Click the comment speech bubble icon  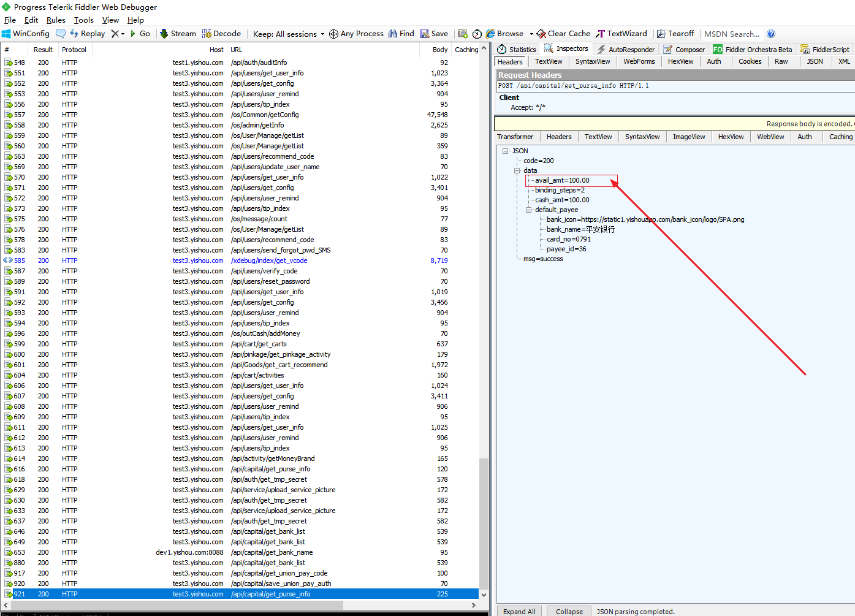click(61, 34)
